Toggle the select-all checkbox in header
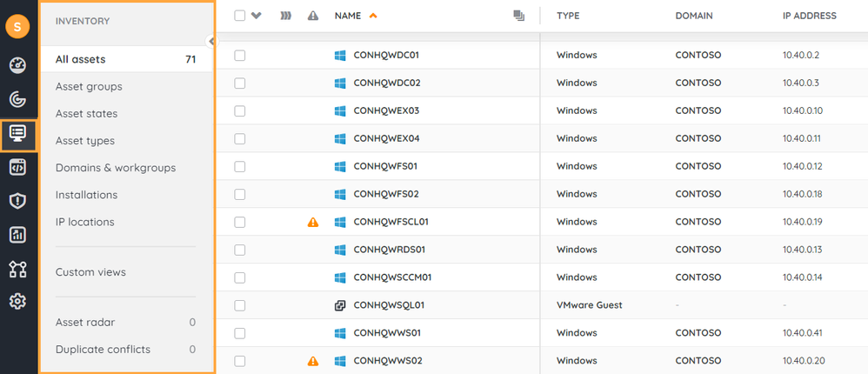The image size is (868, 374). tap(240, 16)
